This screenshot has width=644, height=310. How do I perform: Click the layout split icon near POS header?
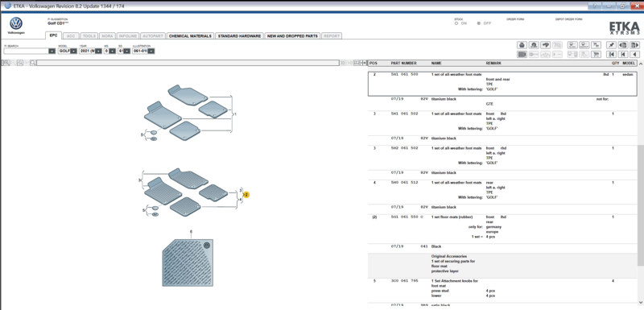click(363, 63)
